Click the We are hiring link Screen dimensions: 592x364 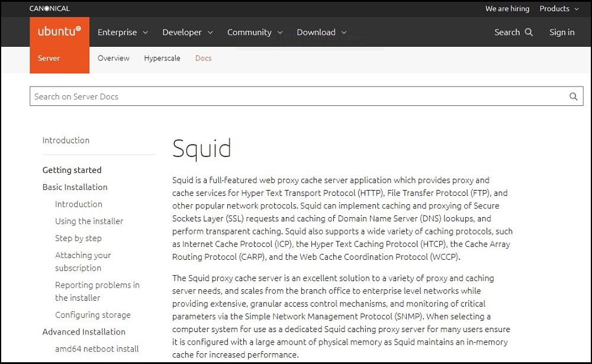(507, 8)
